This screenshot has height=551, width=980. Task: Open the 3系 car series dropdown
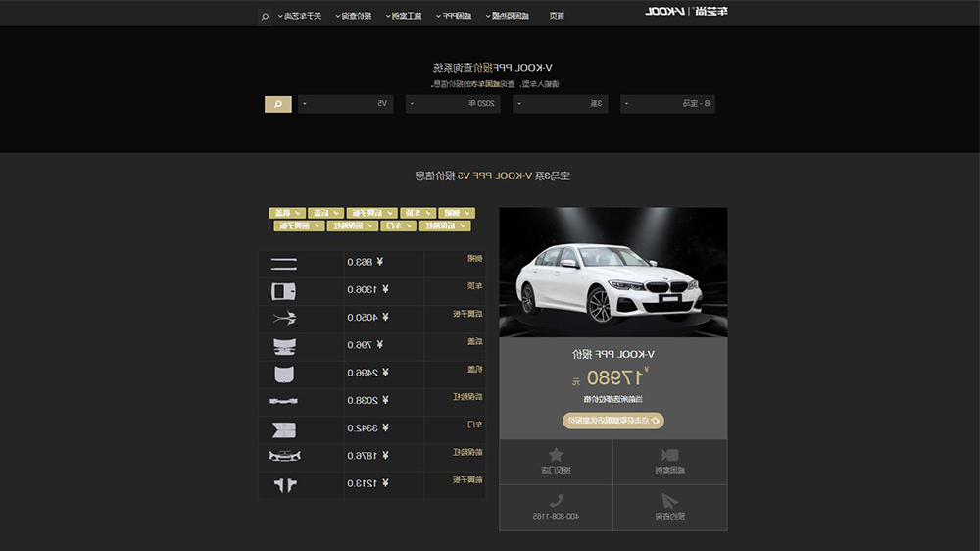click(x=561, y=104)
